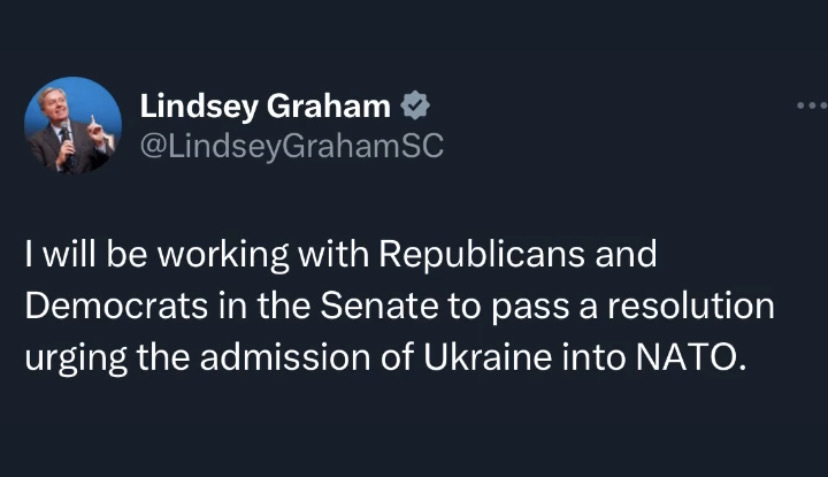Viewport: 828px width, 477px height.
Task: Open the three-dot more options menu
Action: pos(812,106)
